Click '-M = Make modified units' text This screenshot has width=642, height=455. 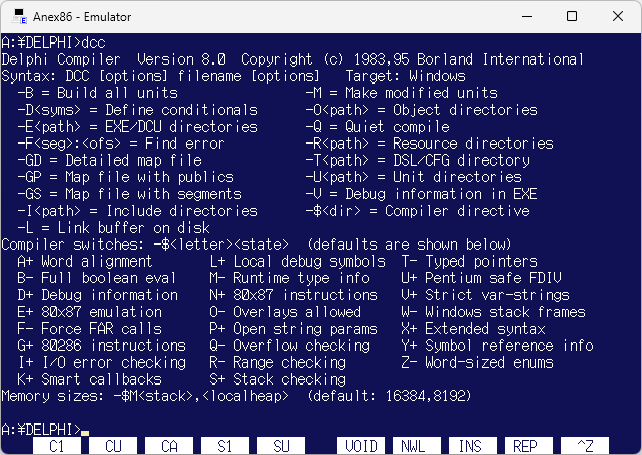402,93
